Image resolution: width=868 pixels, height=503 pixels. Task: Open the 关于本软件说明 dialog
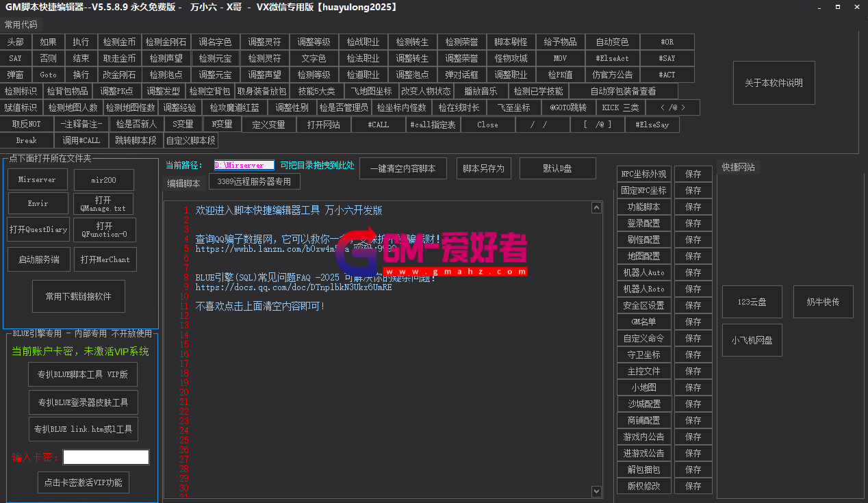774,83
